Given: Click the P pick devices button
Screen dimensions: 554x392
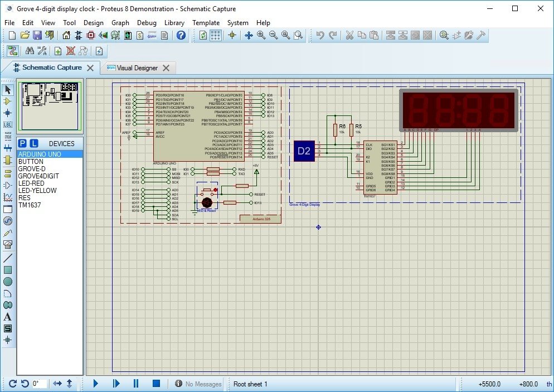Looking at the screenshot, I should pyautogui.click(x=23, y=143).
